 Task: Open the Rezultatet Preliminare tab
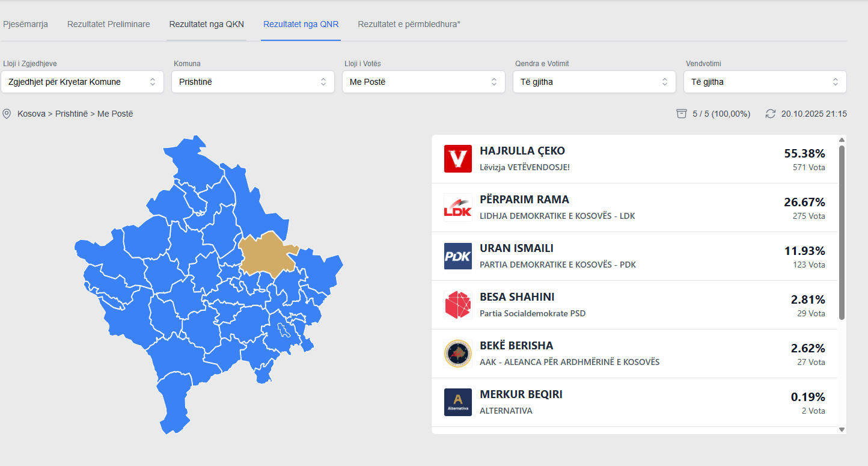(x=109, y=24)
